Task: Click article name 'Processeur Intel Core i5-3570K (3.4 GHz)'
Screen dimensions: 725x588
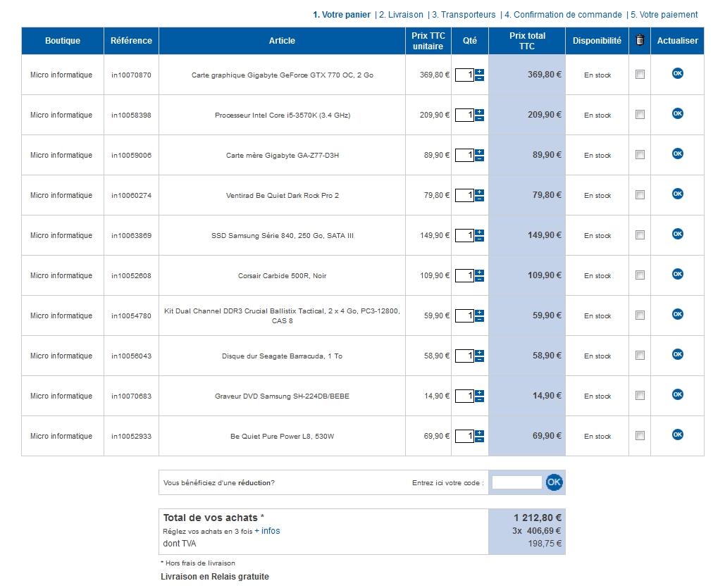Action: [x=283, y=115]
